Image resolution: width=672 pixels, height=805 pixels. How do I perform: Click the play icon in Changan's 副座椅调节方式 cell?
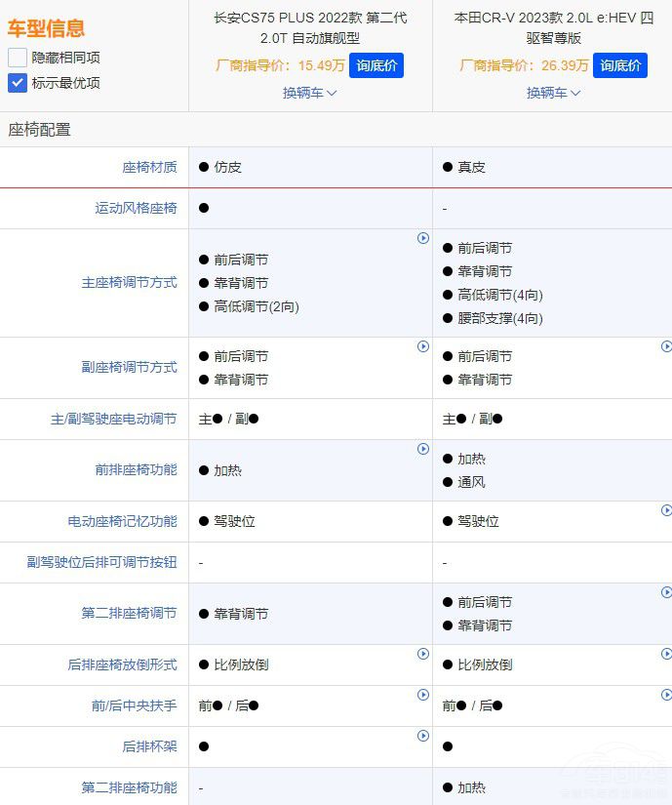click(423, 346)
